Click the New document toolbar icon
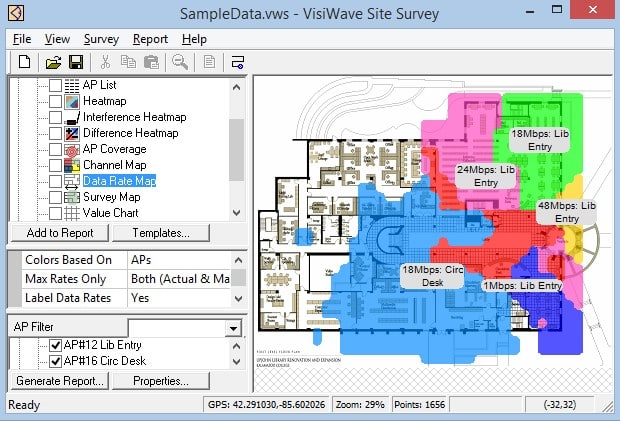 point(25,62)
